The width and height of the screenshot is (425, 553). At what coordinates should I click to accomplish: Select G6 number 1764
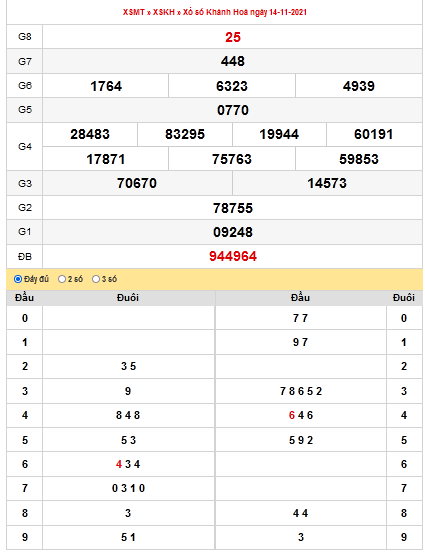[106, 86]
